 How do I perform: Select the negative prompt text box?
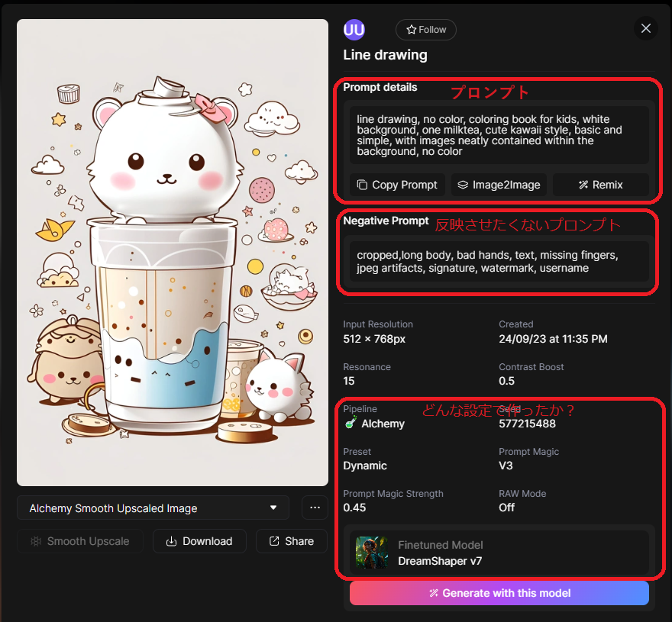click(x=499, y=261)
